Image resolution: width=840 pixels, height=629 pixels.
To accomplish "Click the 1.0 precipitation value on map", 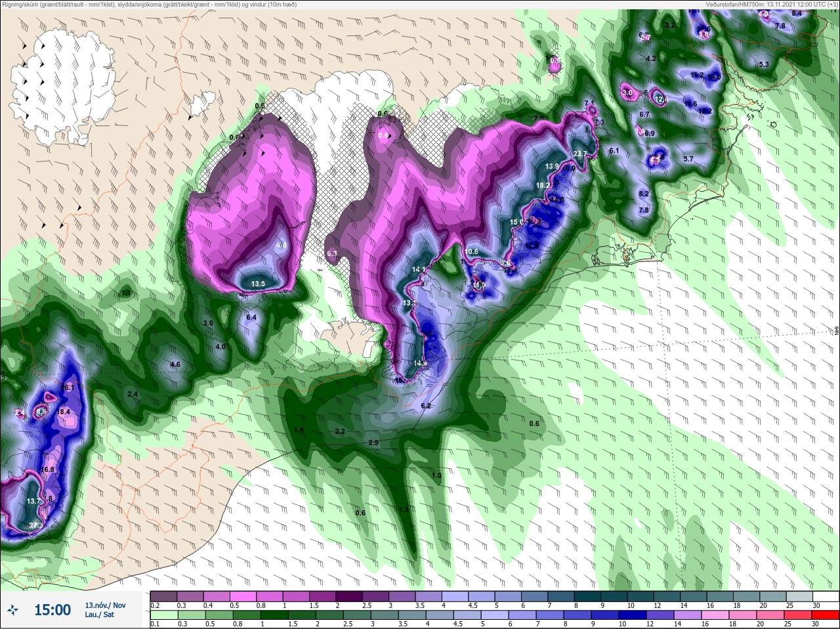I will pos(436,475).
